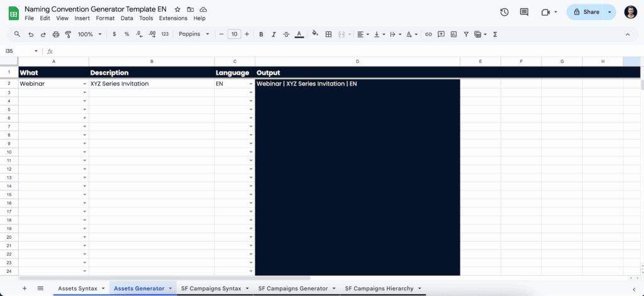644x296 pixels.
Task: Open the Google account avatar
Action: click(x=630, y=13)
